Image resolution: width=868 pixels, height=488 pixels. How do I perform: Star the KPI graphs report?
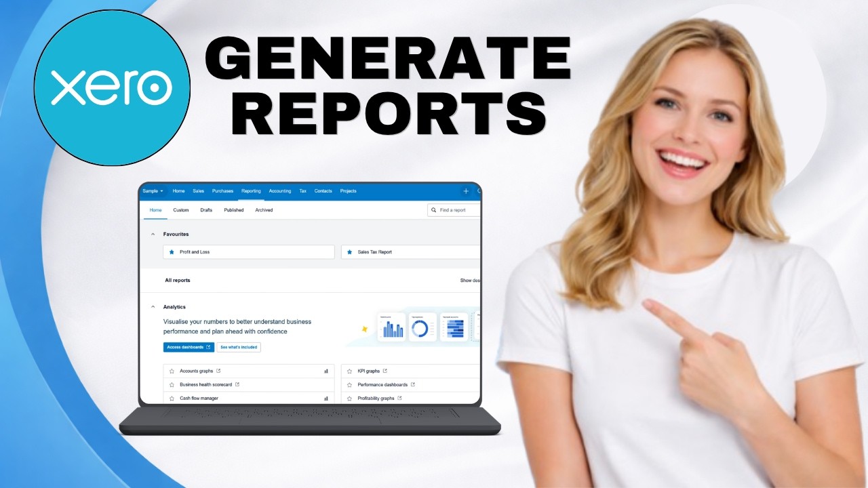tap(349, 371)
